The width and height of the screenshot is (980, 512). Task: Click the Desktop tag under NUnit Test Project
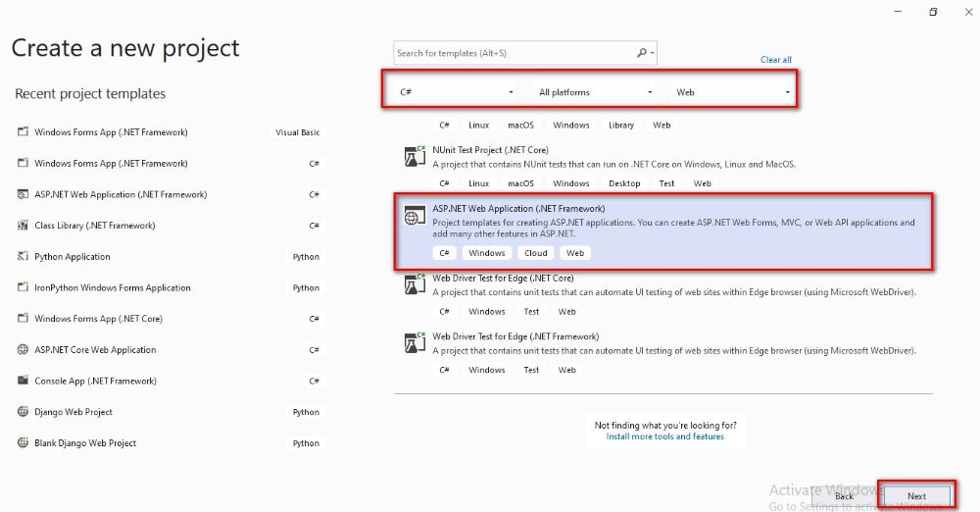(x=624, y=183)
